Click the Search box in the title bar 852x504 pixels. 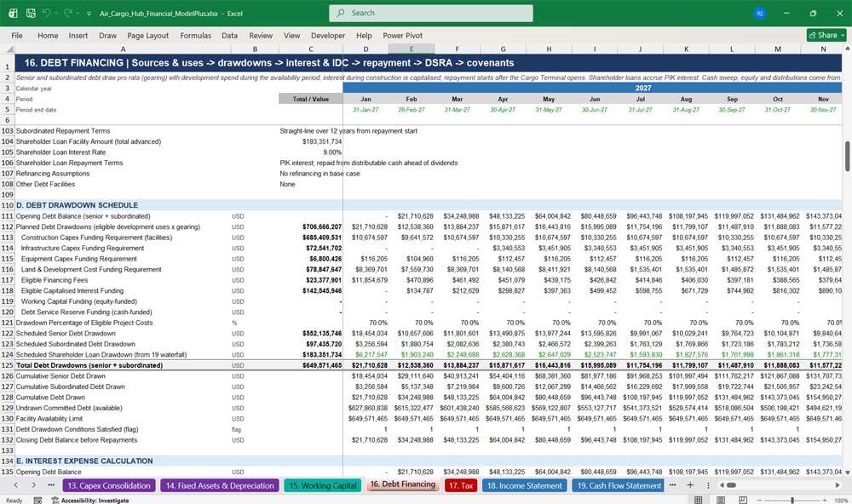[x=431, y=13]
